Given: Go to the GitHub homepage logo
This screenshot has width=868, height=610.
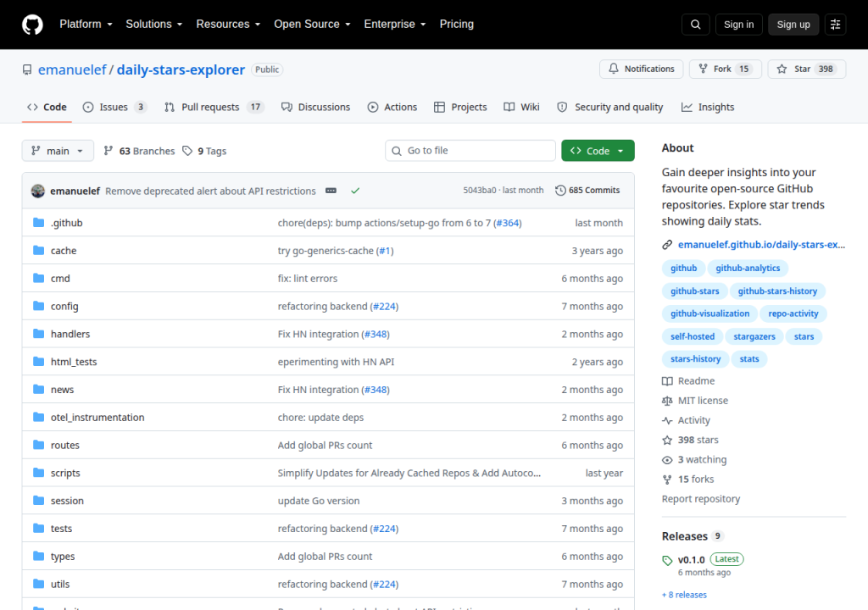Looking at the screenshot, I should coord(32,25).
